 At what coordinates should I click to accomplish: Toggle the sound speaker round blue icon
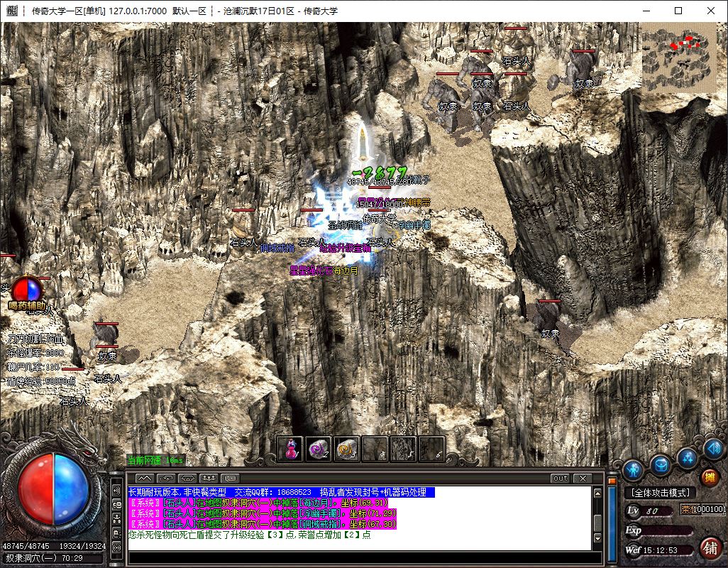[714, 449]
